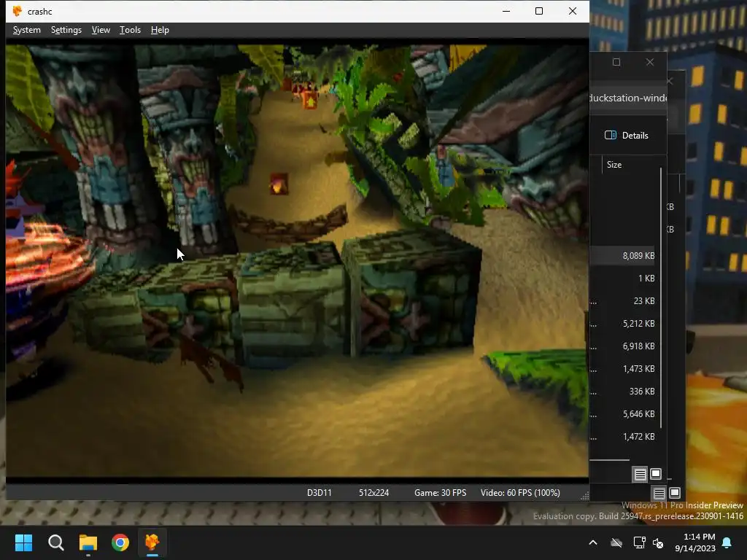Screen dimensions: 747x560
Task: Maximize the File Explorer window
Action: click(x=616, y=62)
